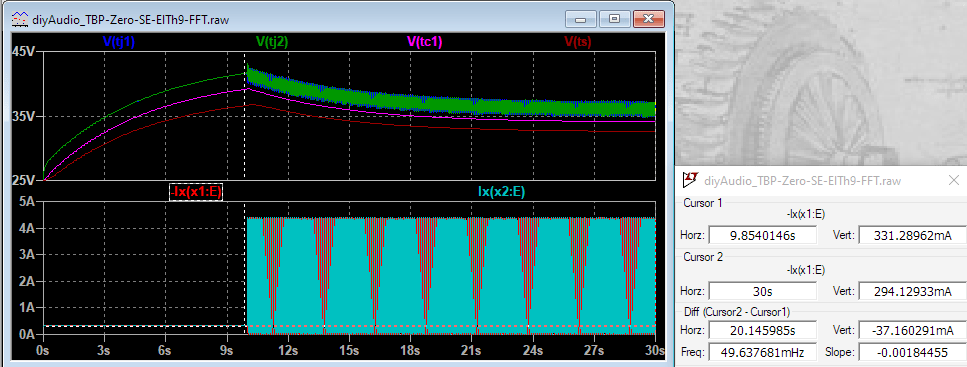Click the waveform window title icon
This screenshot has height=367, width=967.
coord(21,19)
